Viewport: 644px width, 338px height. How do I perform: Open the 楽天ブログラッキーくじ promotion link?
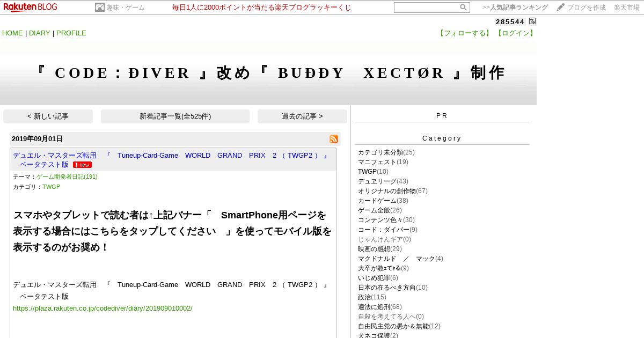(x=262, y=8)
